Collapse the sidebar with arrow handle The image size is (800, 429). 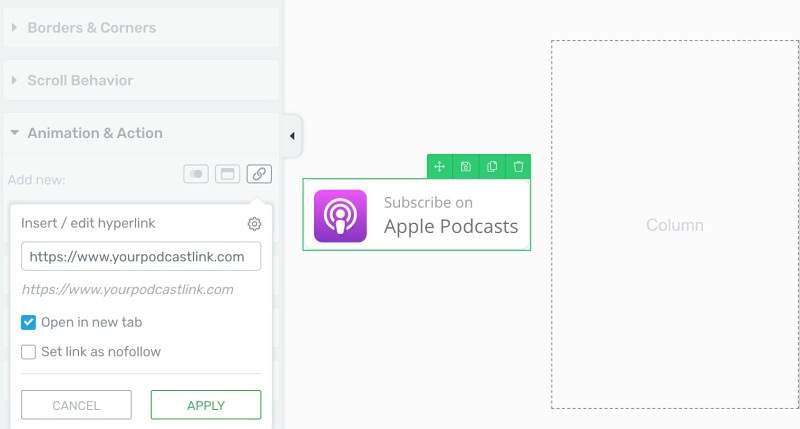click(x=292, y=136)
